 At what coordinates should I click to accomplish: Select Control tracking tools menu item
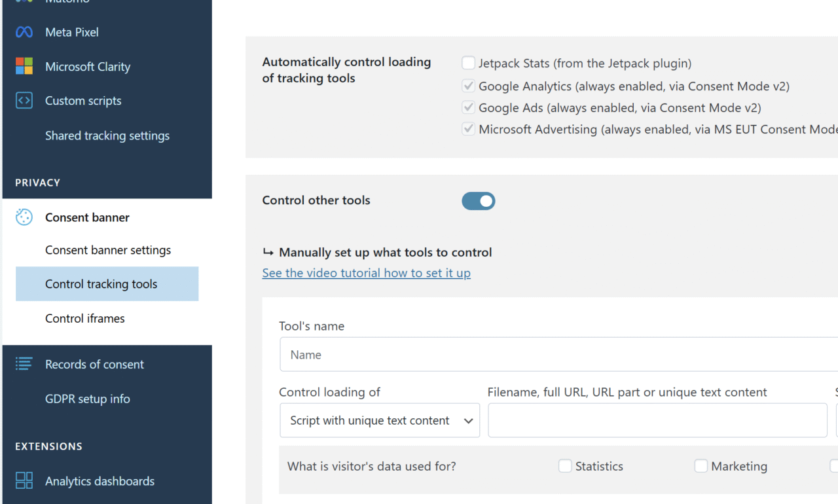pos(101,284)
